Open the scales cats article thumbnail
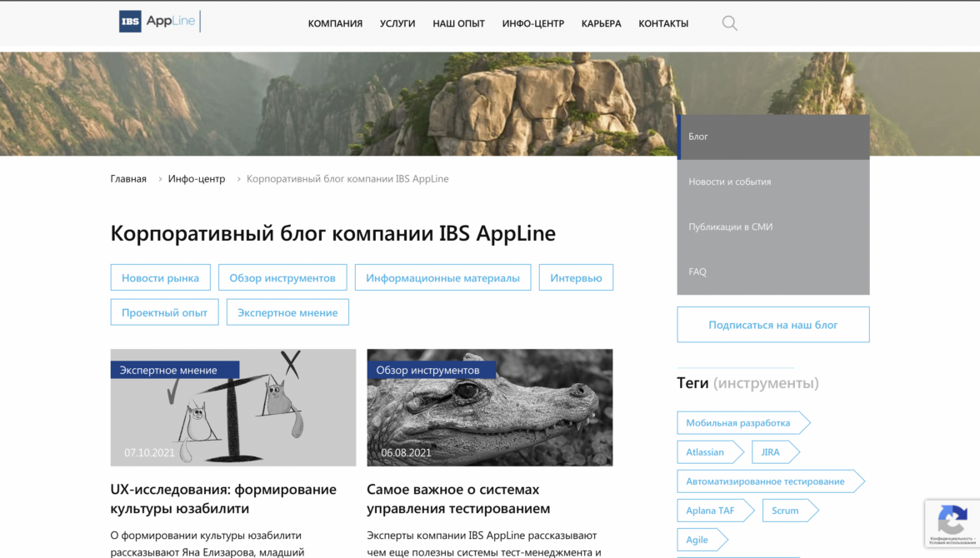980x558 pixels. [x=233, y=407]
